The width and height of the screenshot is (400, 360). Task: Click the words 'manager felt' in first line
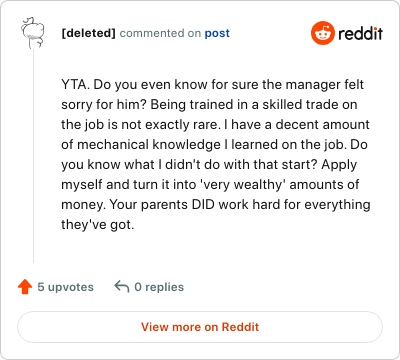325,85
